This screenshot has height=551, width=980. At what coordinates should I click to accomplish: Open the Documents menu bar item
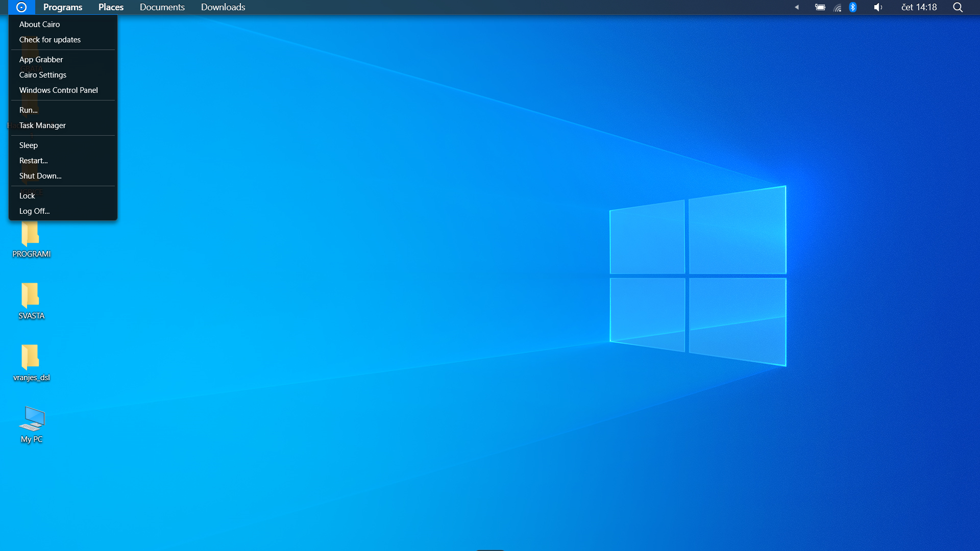pyautogui.click(x=162, y=7)
